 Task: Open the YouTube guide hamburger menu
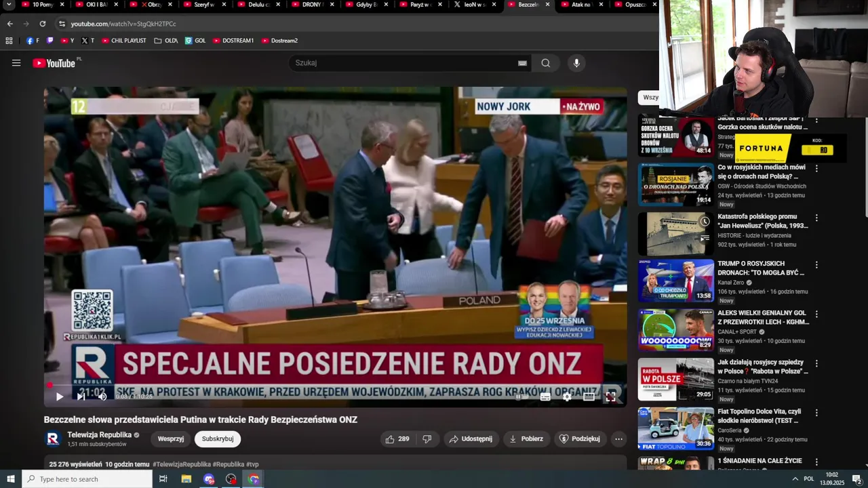point(16,63)
